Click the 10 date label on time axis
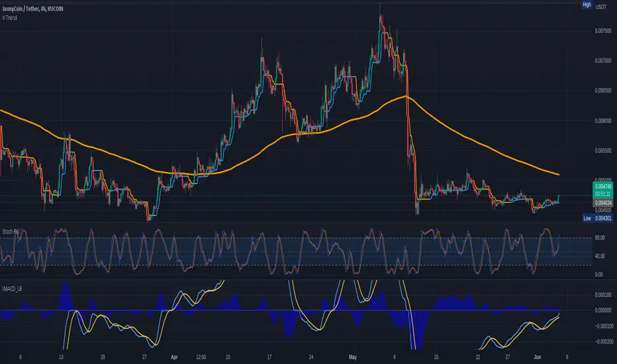The width and height of the screenshot is (617, 364). point(228,357)
